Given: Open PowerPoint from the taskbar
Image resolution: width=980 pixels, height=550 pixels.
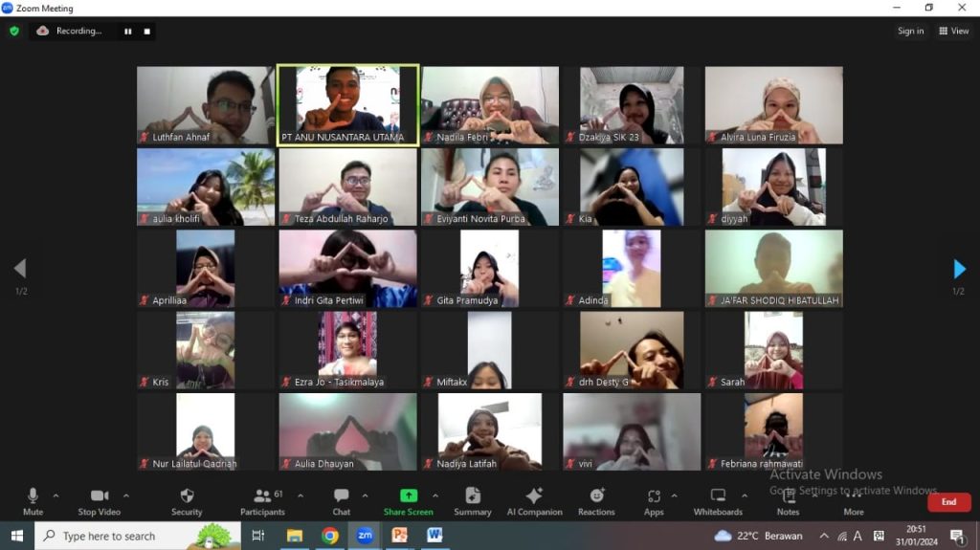Looking at the screenshot, I should click(400, 536).
